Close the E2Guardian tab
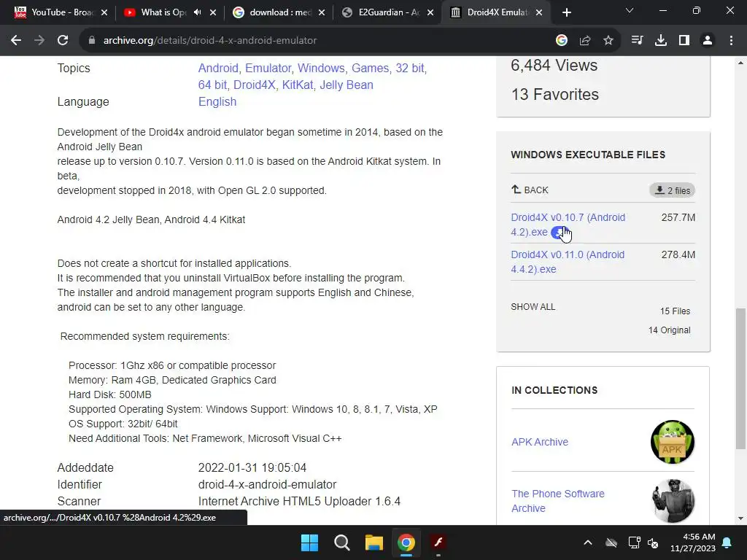The width and height of the screenshot is (747, 560). coord(430,12)
